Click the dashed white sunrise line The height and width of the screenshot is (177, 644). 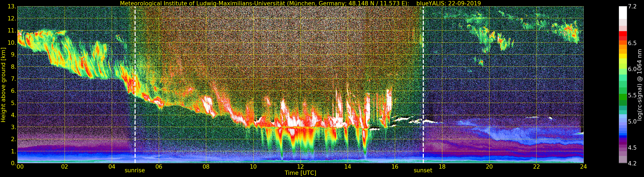pyautogui.click(x=135, y=85)
